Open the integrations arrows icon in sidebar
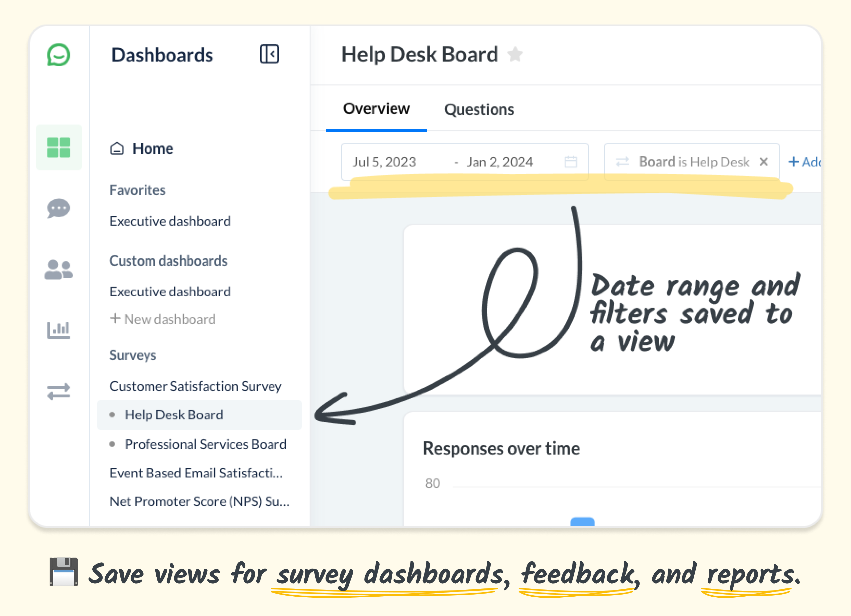The width and height of the screenshot is (851, 616). (59, 391)
